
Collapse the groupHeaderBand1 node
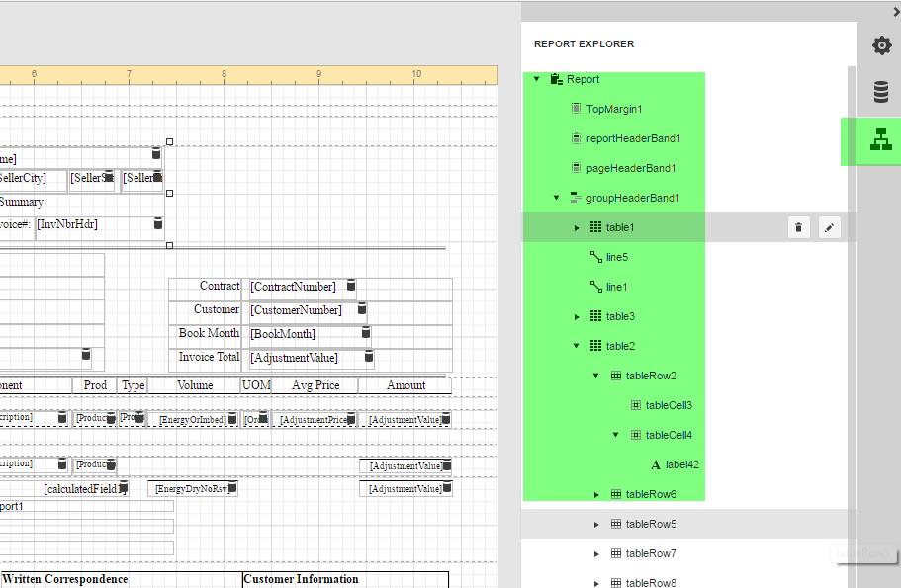click(557, 198)
